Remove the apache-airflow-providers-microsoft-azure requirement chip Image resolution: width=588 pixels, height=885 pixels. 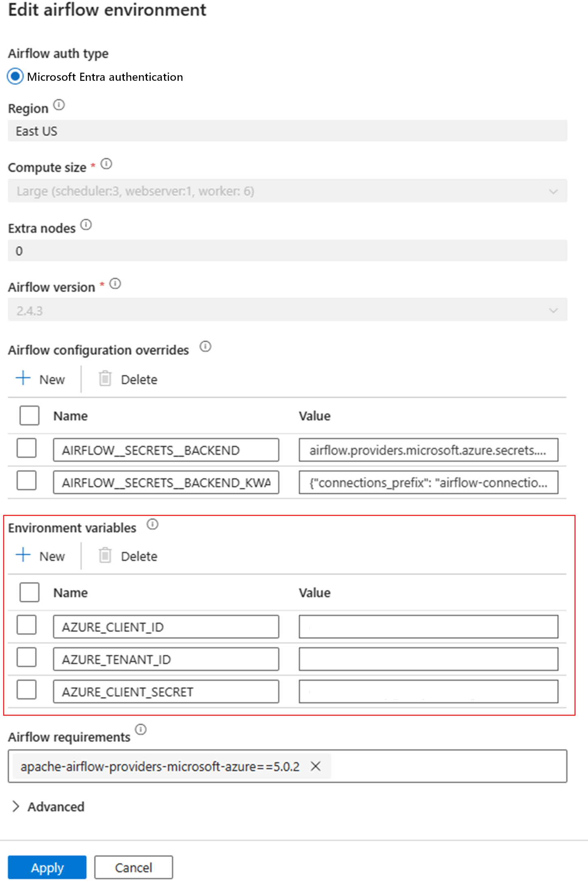coord(316,766)
